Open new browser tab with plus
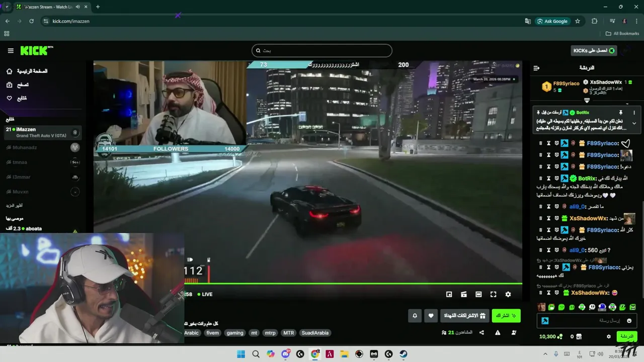644x362 pixels. (98, 7)
